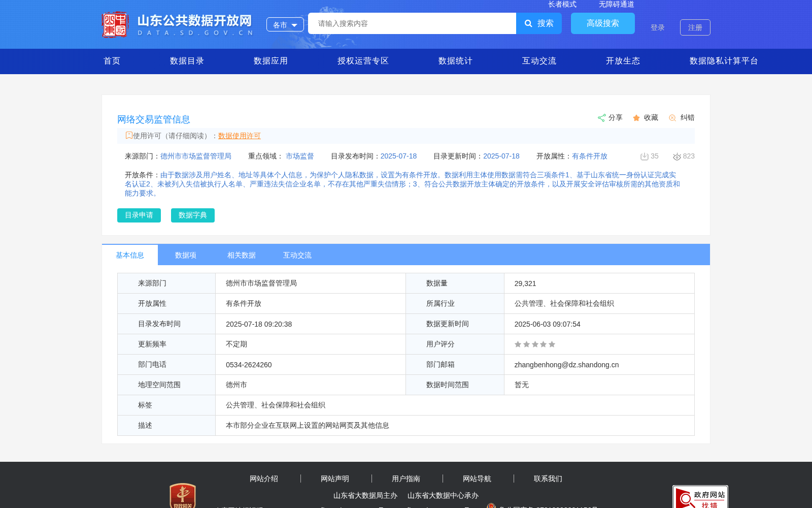Open 网站介绍 footer link
This screenshot has width=812, height=508.
tap(264, 479)
